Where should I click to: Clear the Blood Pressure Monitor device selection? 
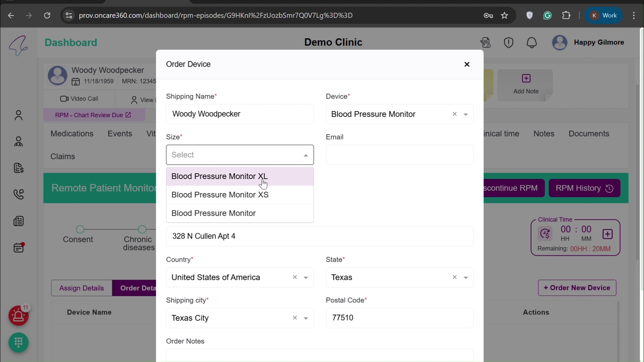454,114
